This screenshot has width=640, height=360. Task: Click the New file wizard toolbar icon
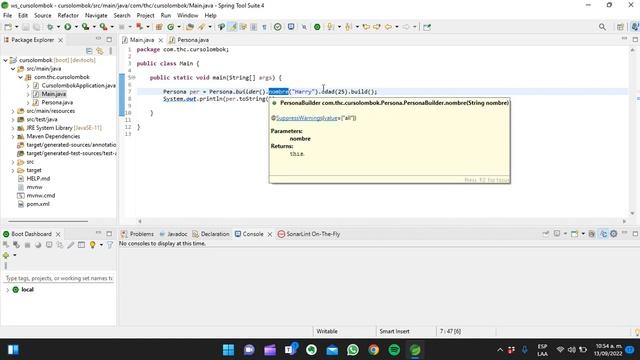click(x=8, y=27)
